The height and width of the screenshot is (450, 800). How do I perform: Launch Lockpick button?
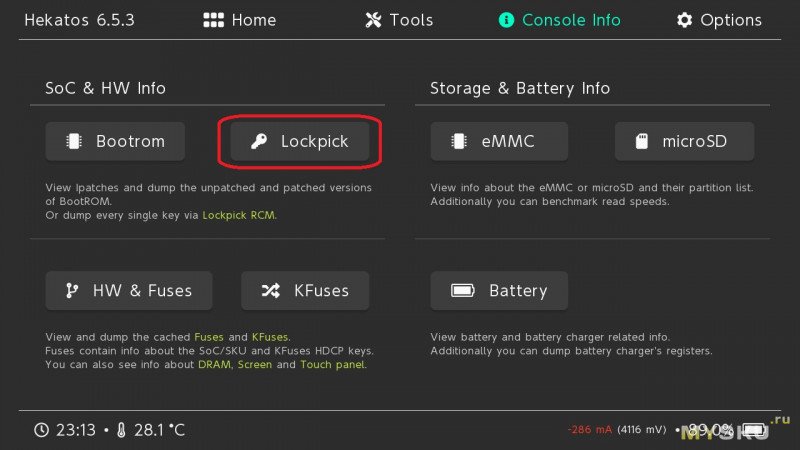click(x=300, y=141)
